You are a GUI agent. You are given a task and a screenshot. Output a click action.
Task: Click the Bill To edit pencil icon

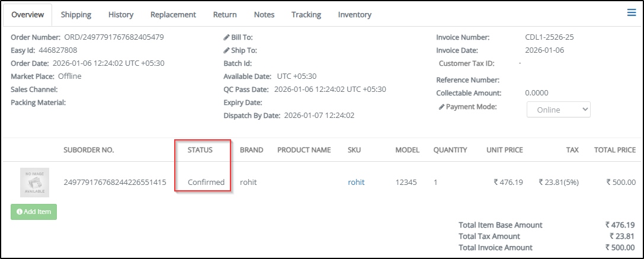226,37
